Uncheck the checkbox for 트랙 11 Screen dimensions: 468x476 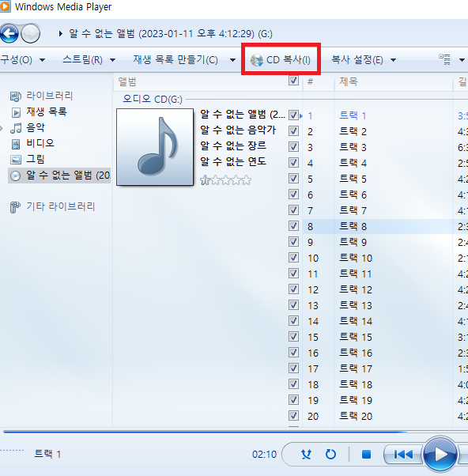tap(293, 274)
